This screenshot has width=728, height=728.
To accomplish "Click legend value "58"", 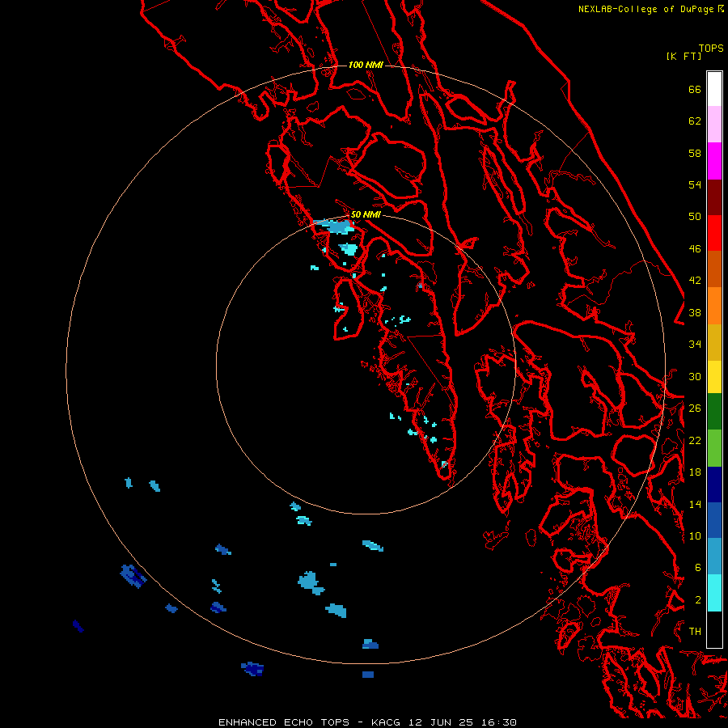I will (695, 153).
